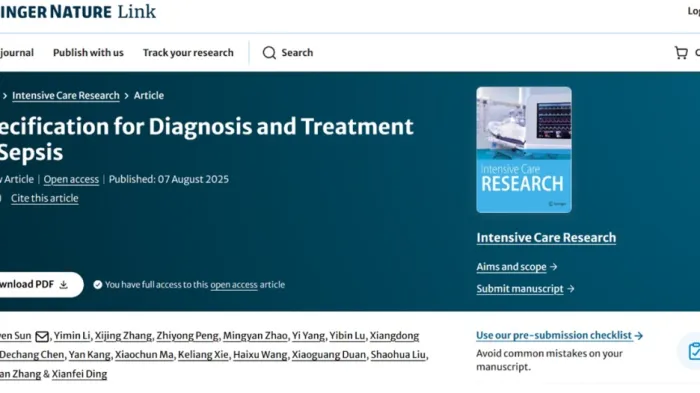This screenshot has width=700, height=393.
Task: Click the arrow after pre-submission checklist
Action: pos(639,335)
